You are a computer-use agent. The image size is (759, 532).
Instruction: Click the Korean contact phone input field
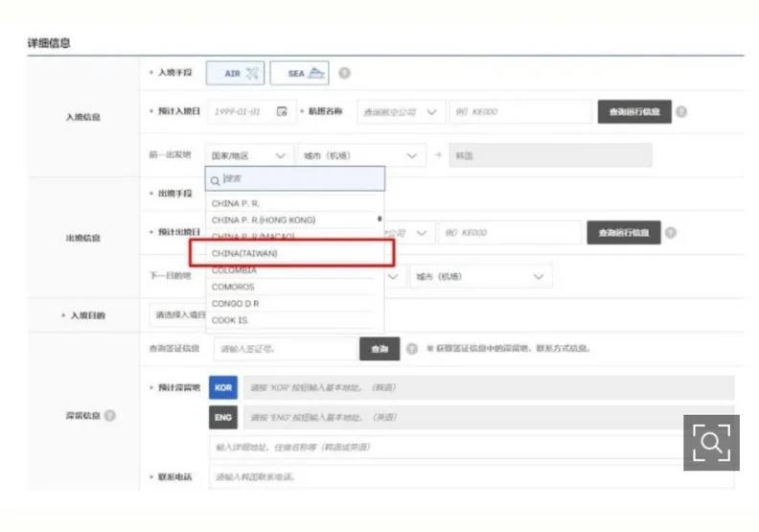click(471, 477)
